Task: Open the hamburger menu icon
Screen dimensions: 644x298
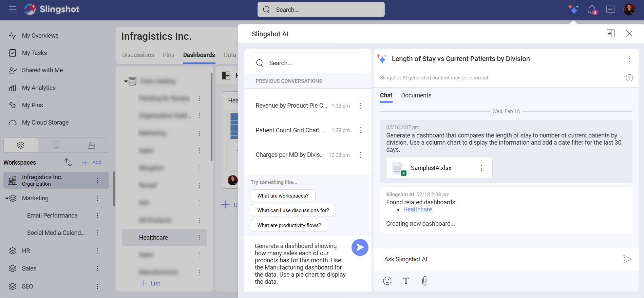Action: [13, 10]
